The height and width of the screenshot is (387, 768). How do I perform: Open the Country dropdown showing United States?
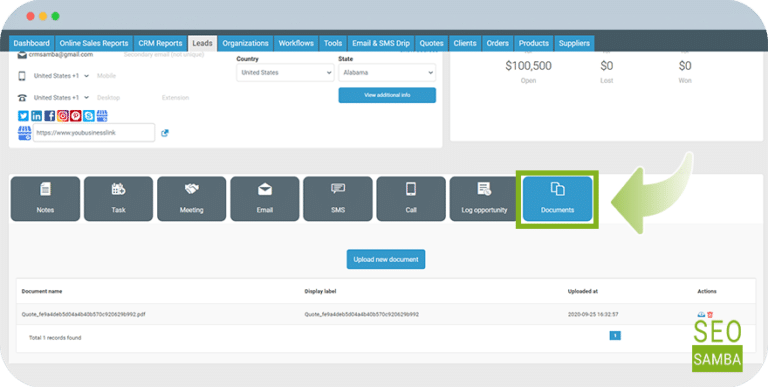(285, 73)
